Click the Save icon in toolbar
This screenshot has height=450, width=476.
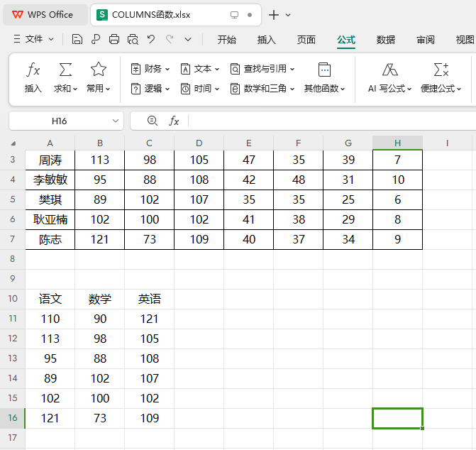[77, 40]
